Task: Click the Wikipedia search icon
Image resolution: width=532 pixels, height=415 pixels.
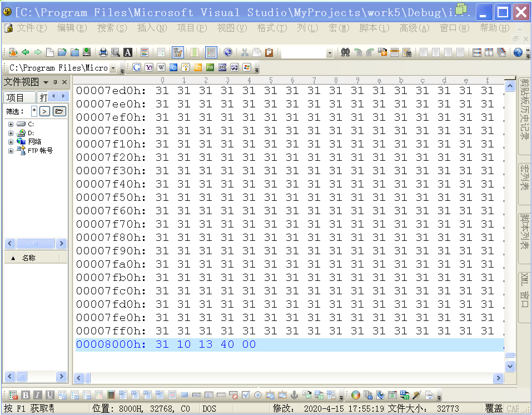Action: click(x=161, y=67)
